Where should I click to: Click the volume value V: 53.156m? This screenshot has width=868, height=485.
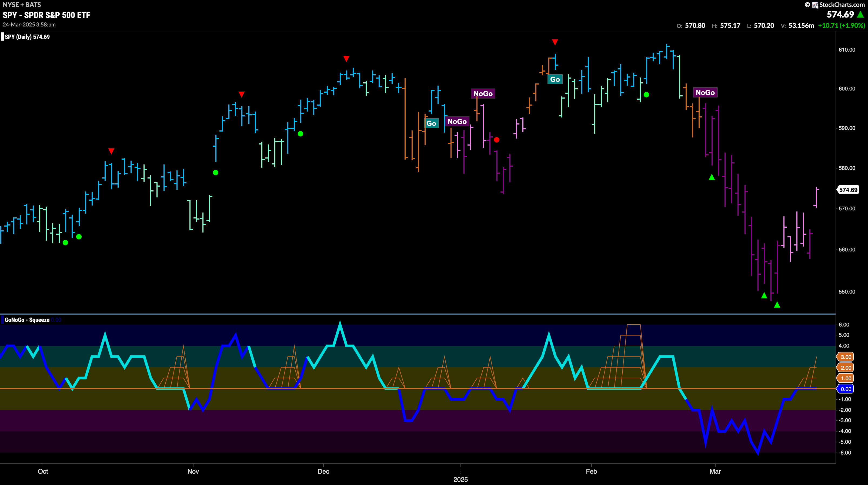coord(797,26)
